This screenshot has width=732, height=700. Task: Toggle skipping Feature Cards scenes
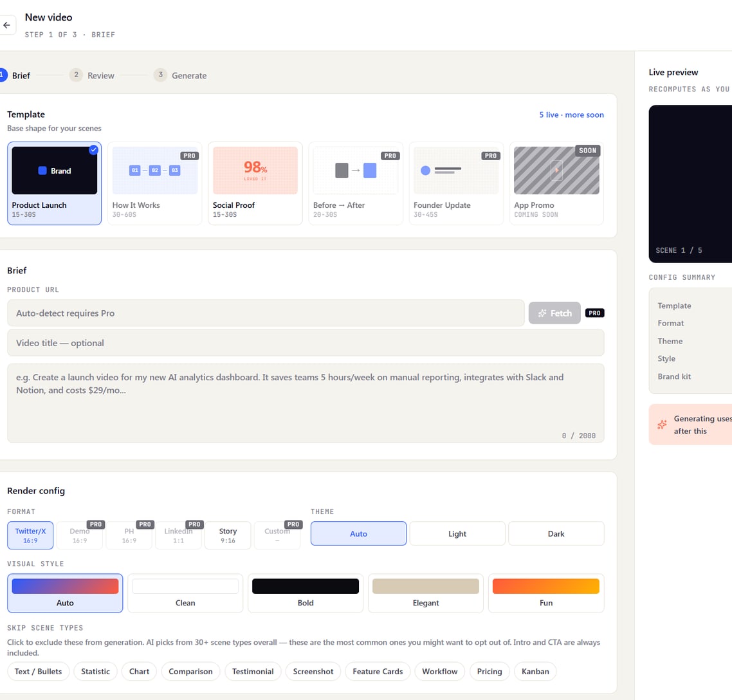click(x=378, y=671)
